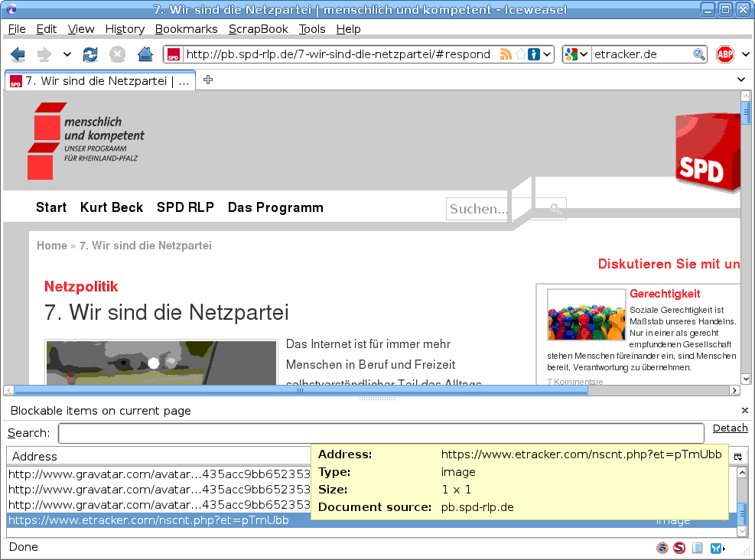Click the Kurt Beck navigation link
This screenshot has width=755, height=560.
(112, 207)
